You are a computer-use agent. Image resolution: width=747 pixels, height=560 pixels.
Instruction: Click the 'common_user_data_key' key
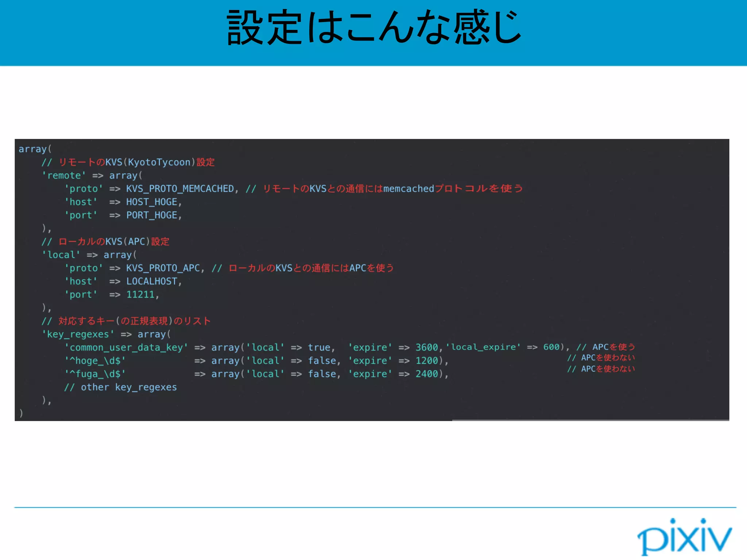(126, 347)
